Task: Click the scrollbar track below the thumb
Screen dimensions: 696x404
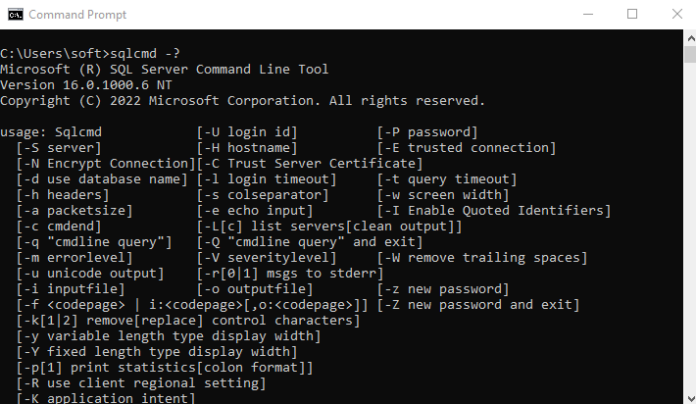Action: [687, 250]
